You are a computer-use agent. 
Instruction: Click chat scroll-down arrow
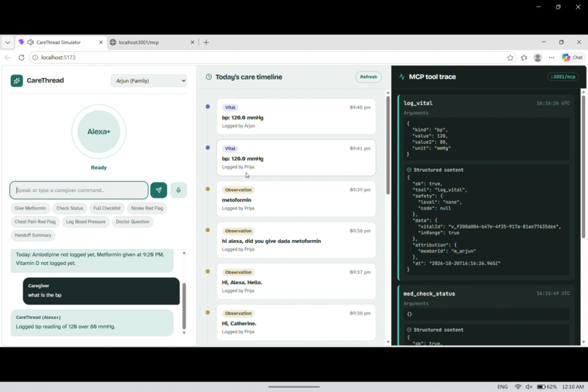pyautogui.click(x=184, y=333)
